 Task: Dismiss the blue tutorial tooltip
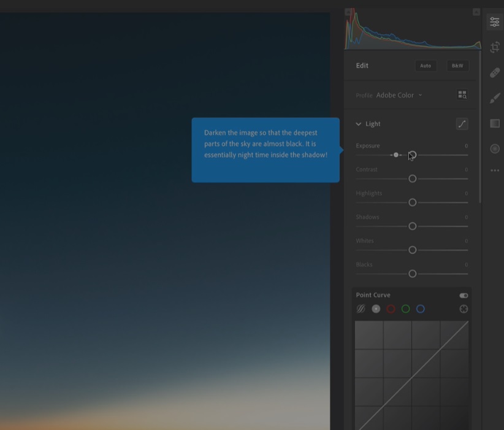click(x=265, y=149)
